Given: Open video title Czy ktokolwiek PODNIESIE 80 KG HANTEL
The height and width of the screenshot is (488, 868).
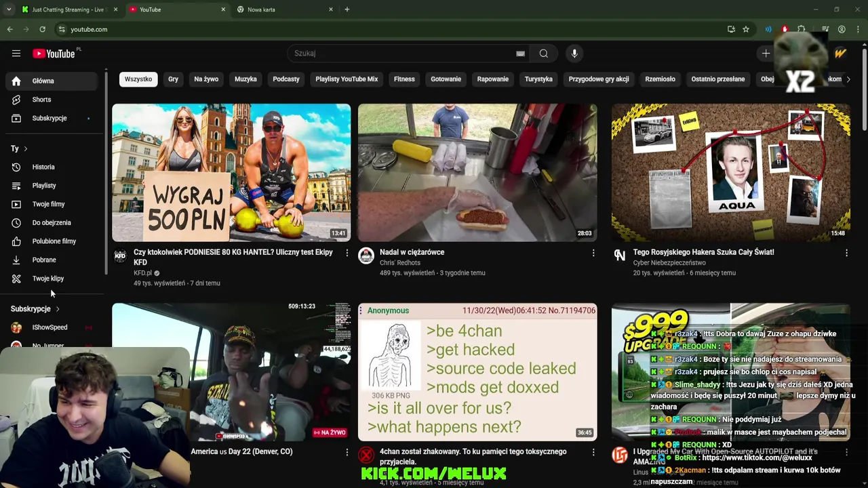Looking at the screenshot, I should 233,257.
